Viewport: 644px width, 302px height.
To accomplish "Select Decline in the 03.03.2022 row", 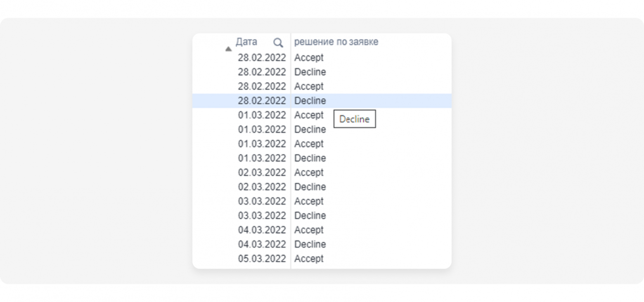I will 310,216.
